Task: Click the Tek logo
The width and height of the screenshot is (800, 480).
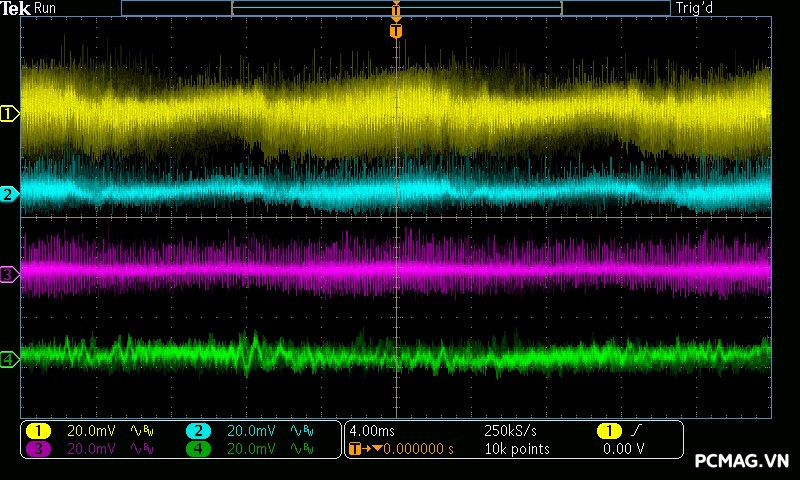Action: (16, 8)
